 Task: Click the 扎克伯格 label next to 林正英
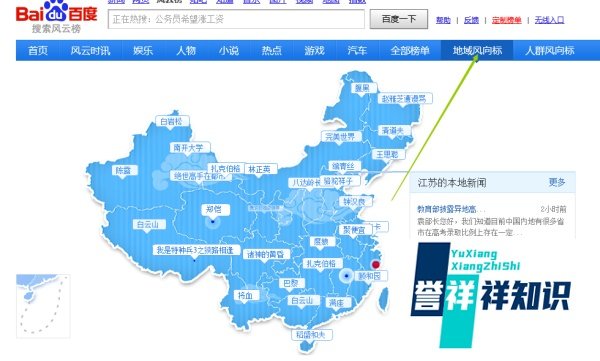(226, 168)
